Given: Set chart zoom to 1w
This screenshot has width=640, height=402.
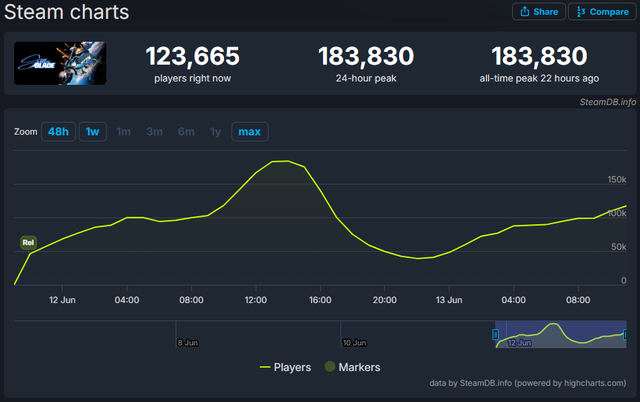Looking at the screenshot, I should [93, 132].
